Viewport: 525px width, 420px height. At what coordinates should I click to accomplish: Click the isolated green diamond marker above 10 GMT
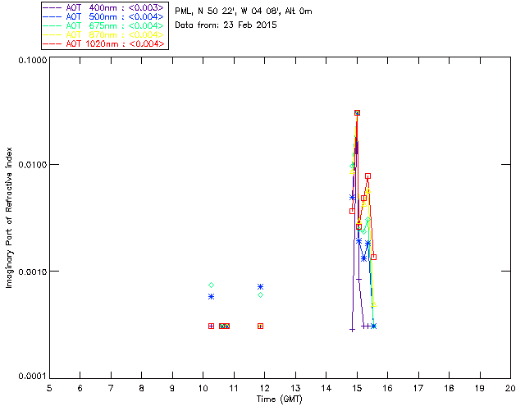tap(212, 285)
